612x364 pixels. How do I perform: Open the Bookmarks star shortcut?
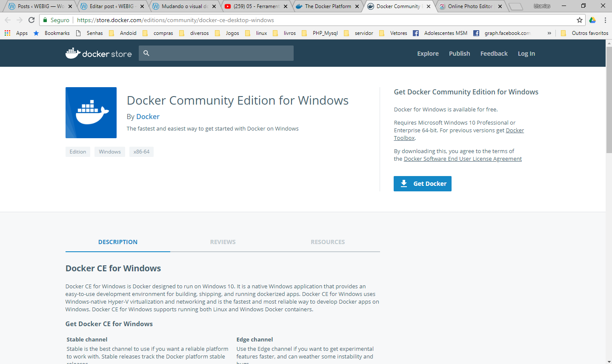pyautogui.click(x=51, y=33)
